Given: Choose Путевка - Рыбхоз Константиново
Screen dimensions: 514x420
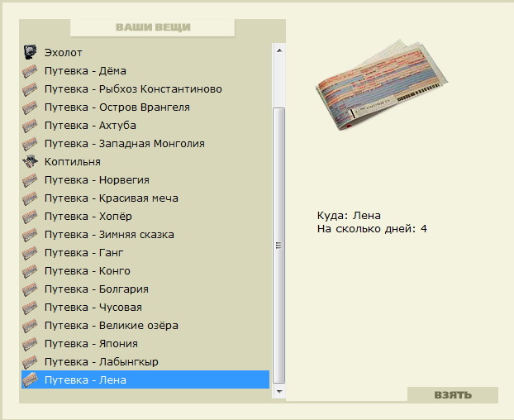Looking at the screenshot, I should [x=145, y=89].
